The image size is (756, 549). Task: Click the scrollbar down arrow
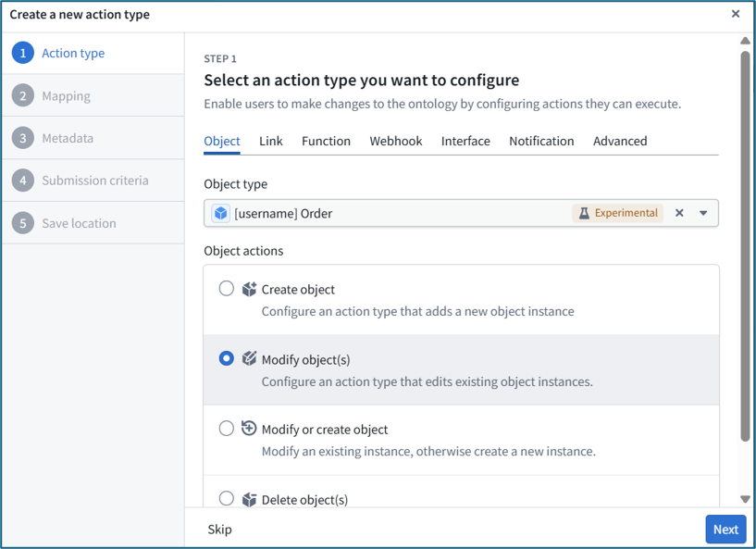coord(746,499)
